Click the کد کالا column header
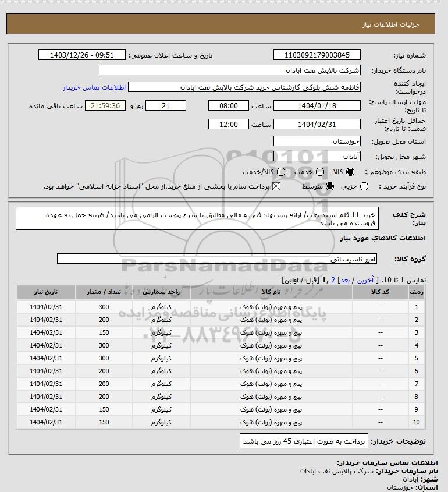This screenshot has width=448, height=492. (x=381, y=292)
